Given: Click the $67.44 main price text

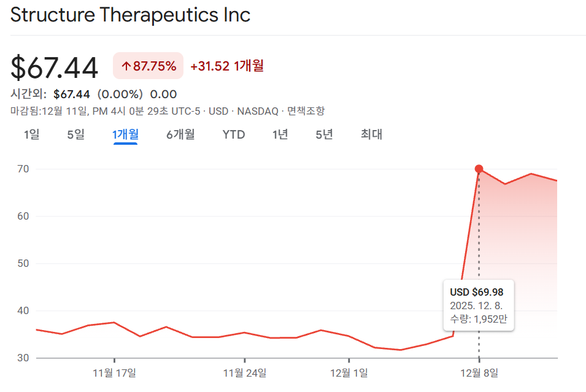Looking at the screenshot, I should (x=55, y=67).
